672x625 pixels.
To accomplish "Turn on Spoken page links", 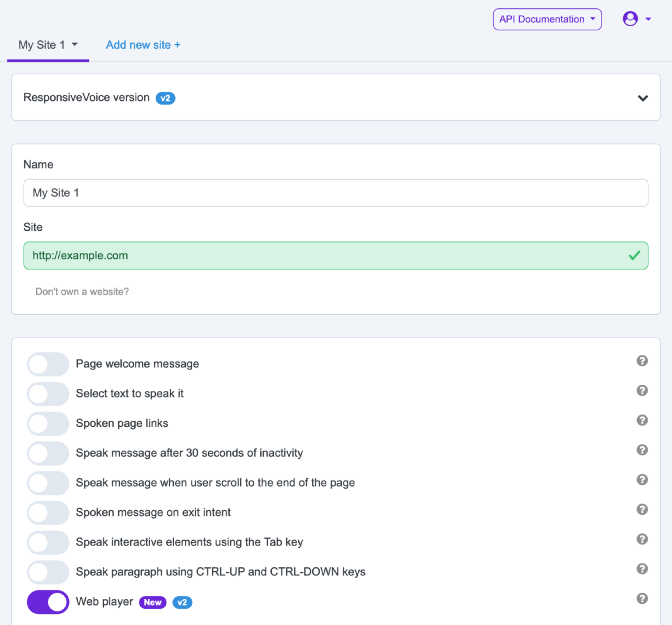I will (48, 424).
